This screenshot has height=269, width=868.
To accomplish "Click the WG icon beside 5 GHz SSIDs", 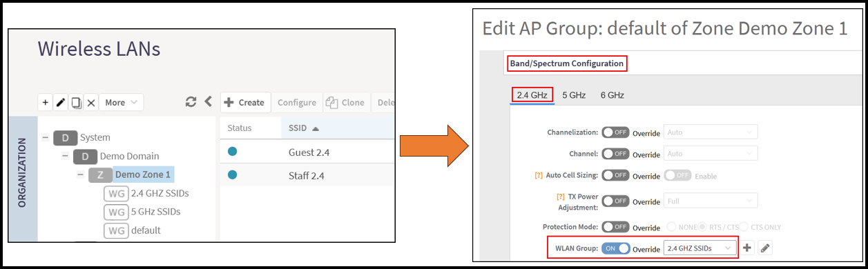I will tap(116, 212).
